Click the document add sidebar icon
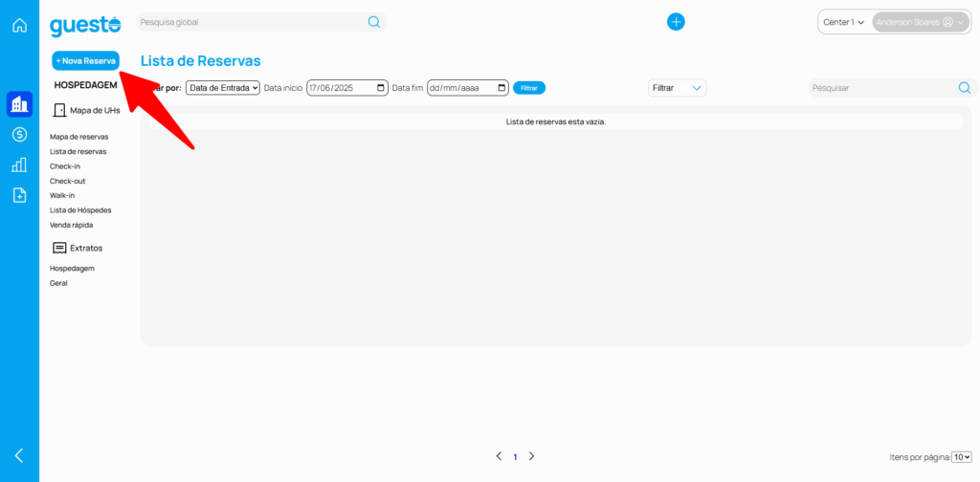The height and width of the screenshot is (482, 980). pyautogui.click(x=19, y=195)
